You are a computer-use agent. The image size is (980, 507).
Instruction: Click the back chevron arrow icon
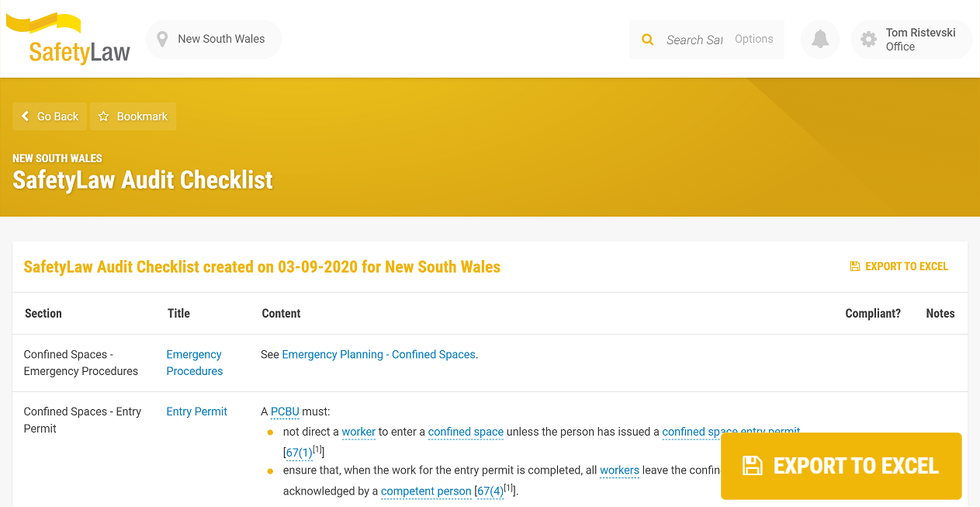pos(25,116)
